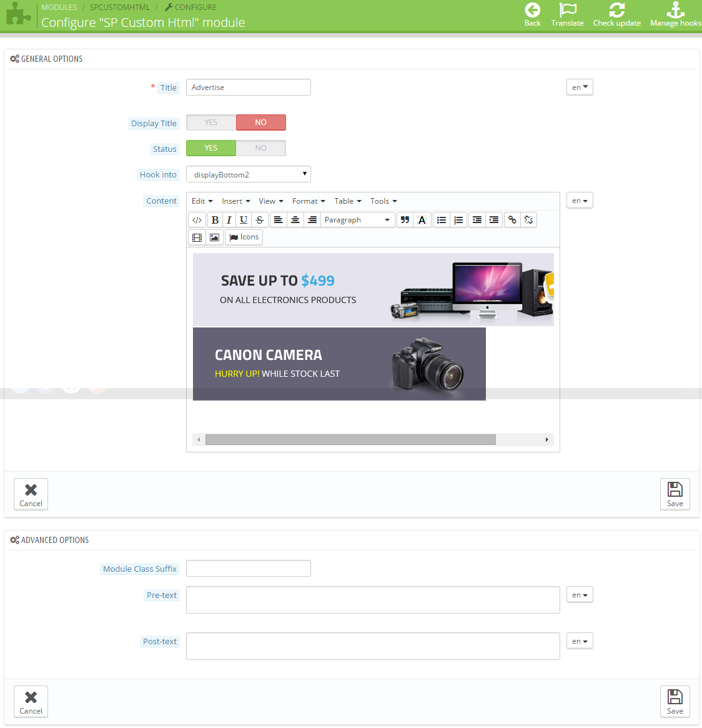This screenshot has width=702, height=728.
Task: Open the editor Edit menu
Action: [x=202, y=201]
